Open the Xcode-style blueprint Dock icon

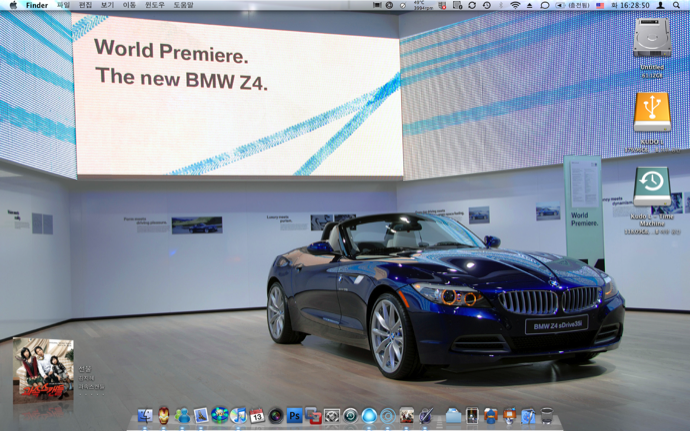(528, 416)
